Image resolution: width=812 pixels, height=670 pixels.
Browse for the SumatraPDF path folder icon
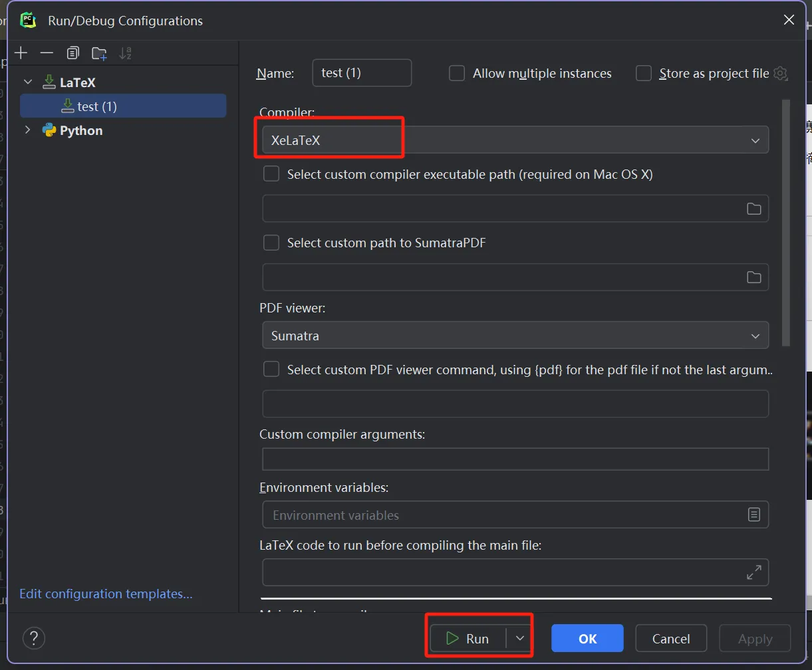pos(753,277)
